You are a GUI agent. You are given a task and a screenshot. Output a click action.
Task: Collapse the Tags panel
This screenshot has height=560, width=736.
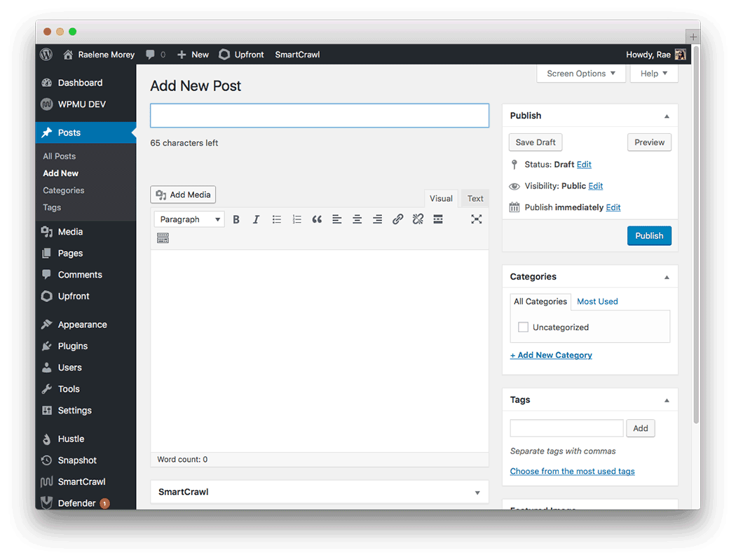pos(667,399)
